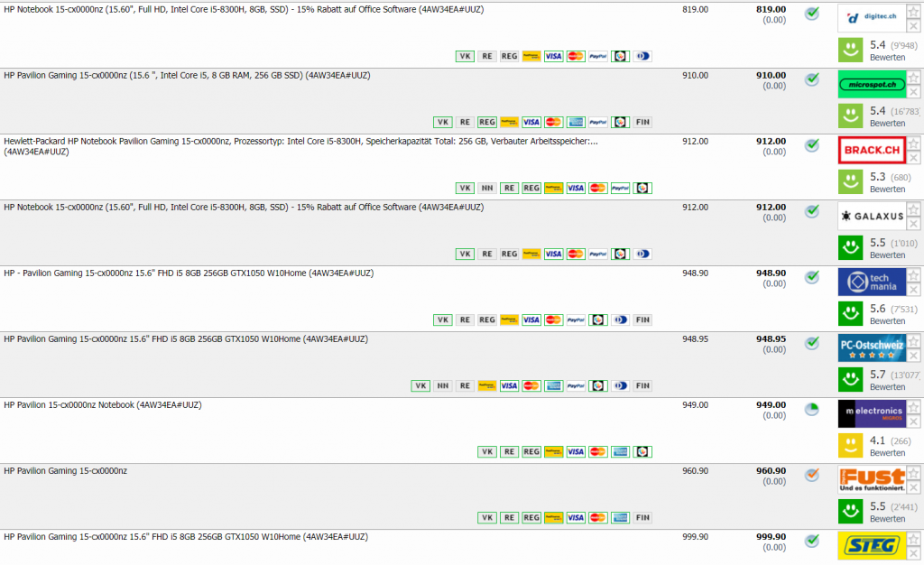924x565 pixels.
Task: Hide the microspot.ch offer with X icon
Action: coord(913,92)
